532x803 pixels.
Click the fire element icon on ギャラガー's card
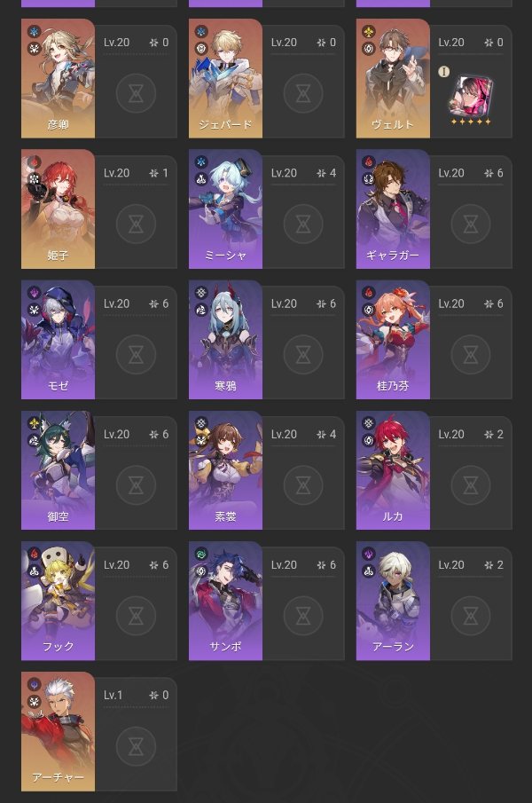point(369,161)
